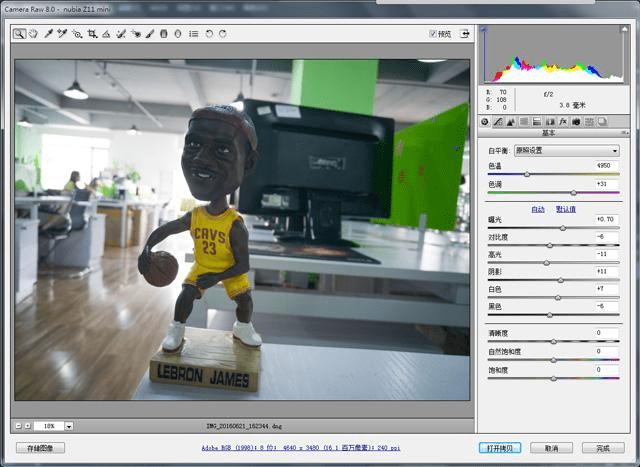Click the 高光 highlights slider handle
The width and height of the screenshot is (640, 467).
(547, 263)
